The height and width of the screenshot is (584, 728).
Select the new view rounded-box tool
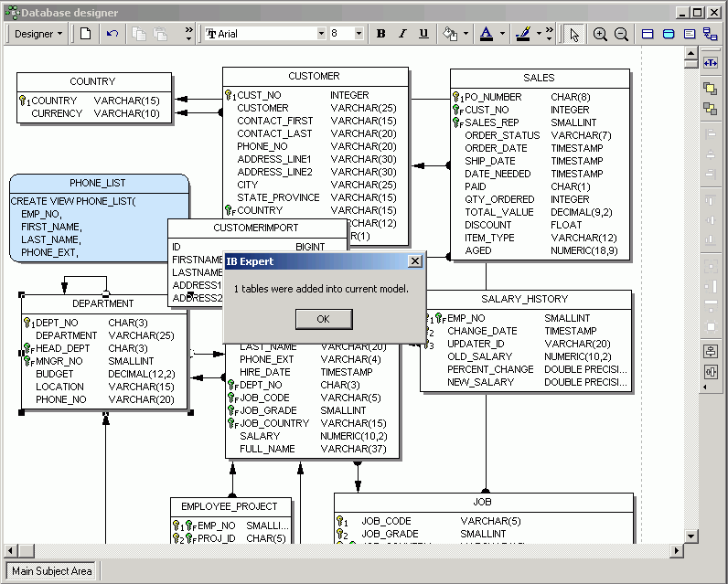[x=669, y=34]
